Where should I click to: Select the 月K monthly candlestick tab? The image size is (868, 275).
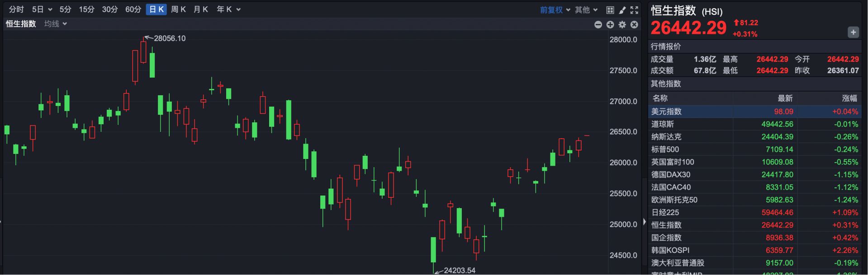(201, 9)
